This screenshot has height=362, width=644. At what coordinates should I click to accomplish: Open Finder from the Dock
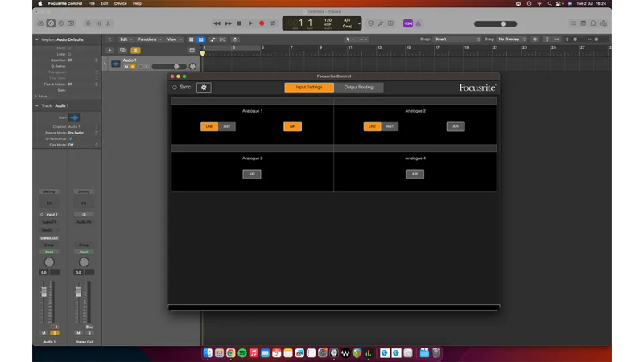[x=208, y=353]
